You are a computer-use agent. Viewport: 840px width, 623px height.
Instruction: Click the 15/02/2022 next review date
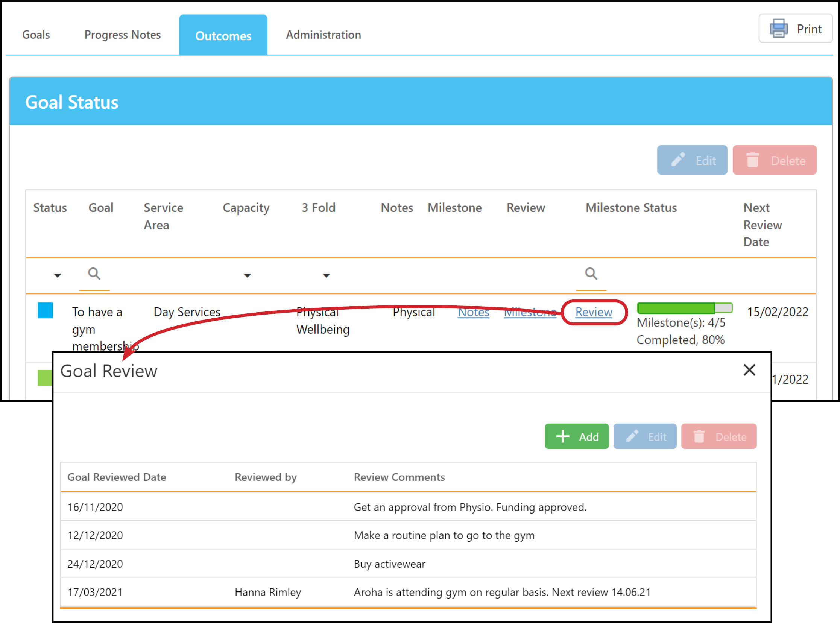778,312
